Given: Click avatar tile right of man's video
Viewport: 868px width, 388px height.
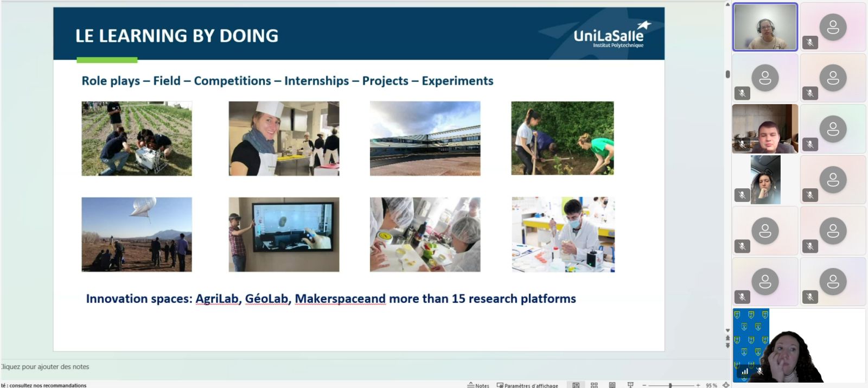Looking at the screenshot, I should pyautogui.click(x=833, y=129).
